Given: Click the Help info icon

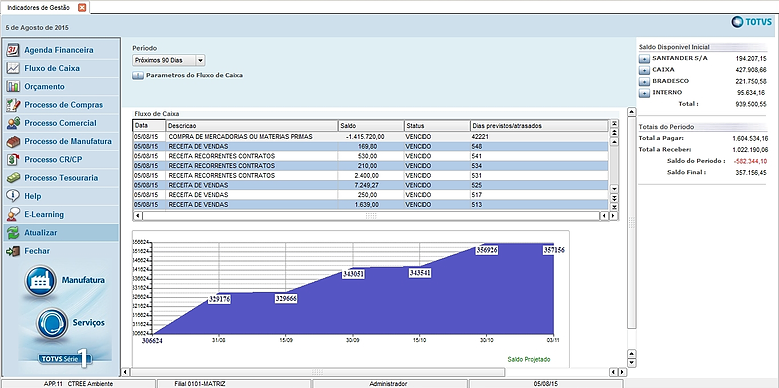Looking at the screenshot, I should pos(13,196).
